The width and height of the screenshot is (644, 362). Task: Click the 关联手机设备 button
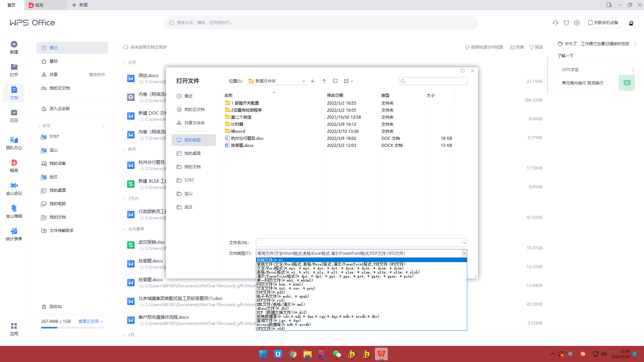(603, 23)
